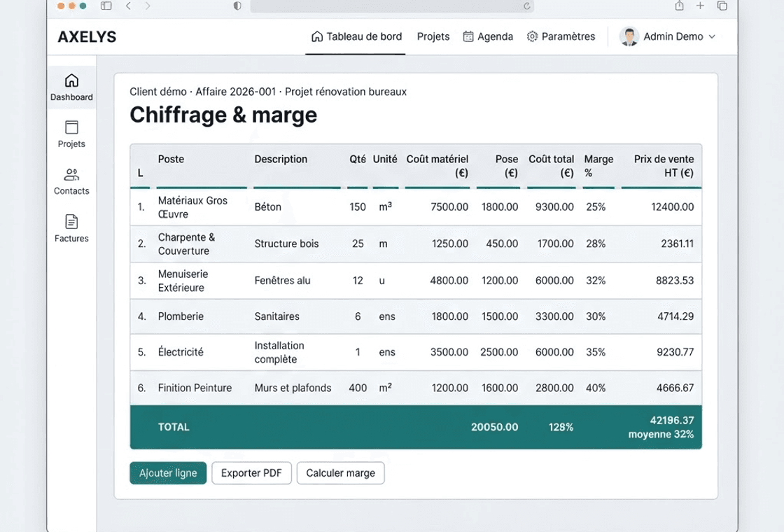784x532 pixels.
Task: Open a new tab with the plus icon
Action: pos(700,6)
